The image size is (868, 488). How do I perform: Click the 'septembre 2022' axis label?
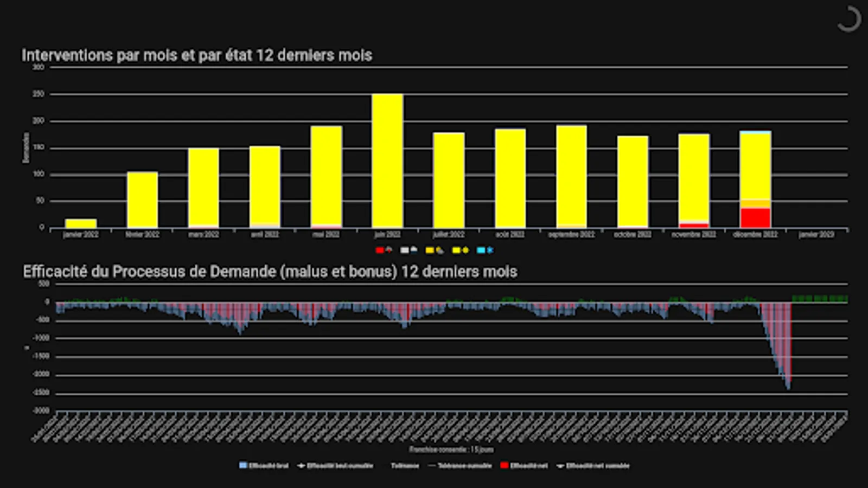click(x=571, y=234)
